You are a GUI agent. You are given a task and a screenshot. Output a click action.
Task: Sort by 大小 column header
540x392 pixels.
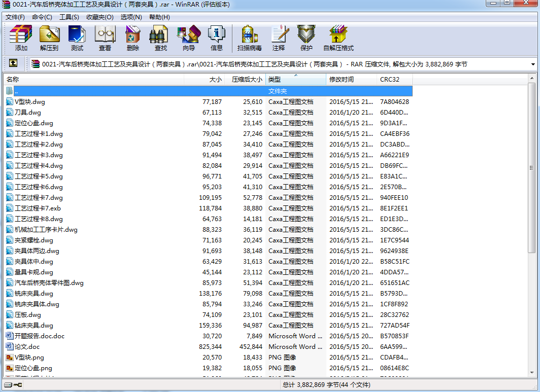pyautogui.click(x=205, y=80)
